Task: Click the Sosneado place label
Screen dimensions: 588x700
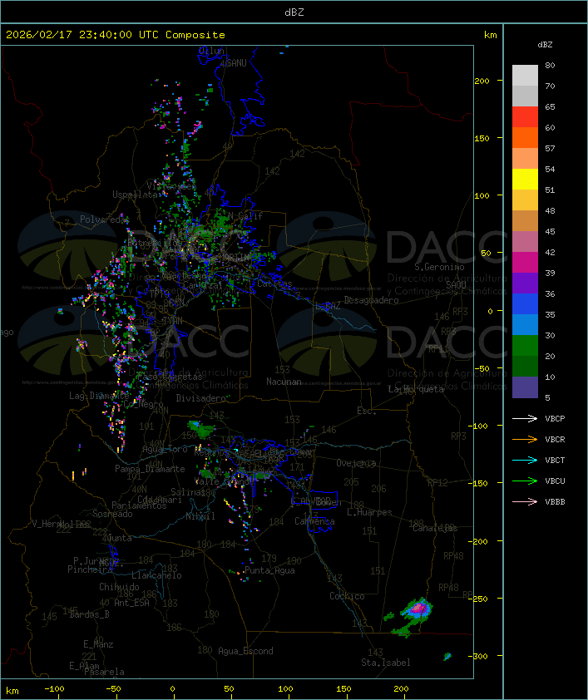Action: [112, 514]
